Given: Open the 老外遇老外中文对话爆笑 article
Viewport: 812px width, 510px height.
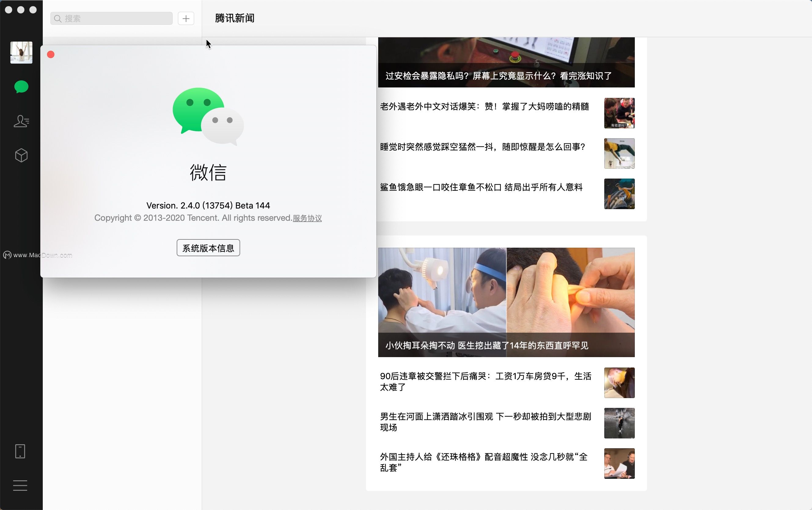Looking at the screenshot, I should click(485, 107).
